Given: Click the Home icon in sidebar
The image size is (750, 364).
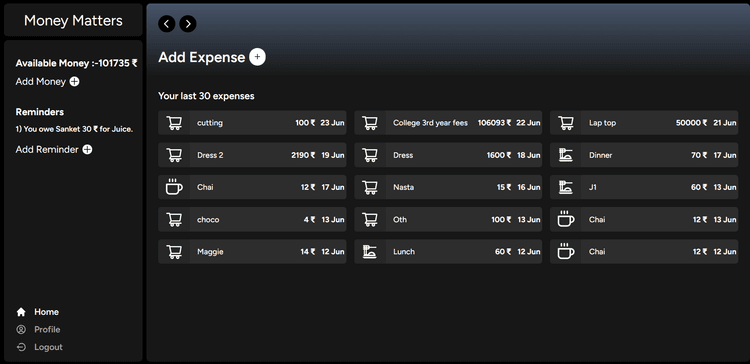Looking at the screenshot, I should (x=21, y=312).
